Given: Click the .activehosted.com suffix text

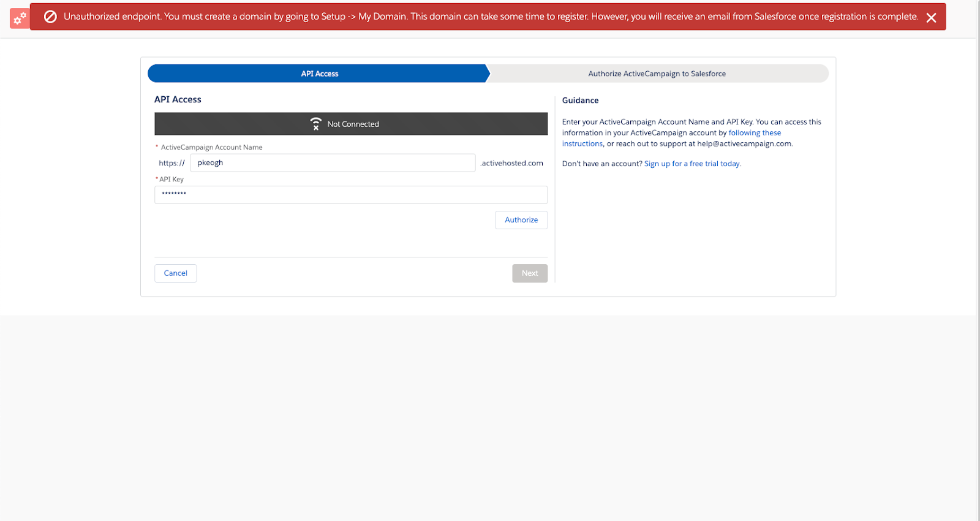Looking at the screenshot, I should point(512,163).
